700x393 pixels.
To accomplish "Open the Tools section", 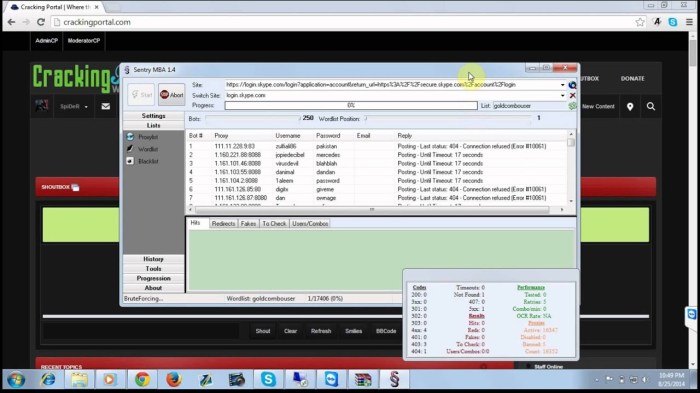I will (x=153, y=269).
